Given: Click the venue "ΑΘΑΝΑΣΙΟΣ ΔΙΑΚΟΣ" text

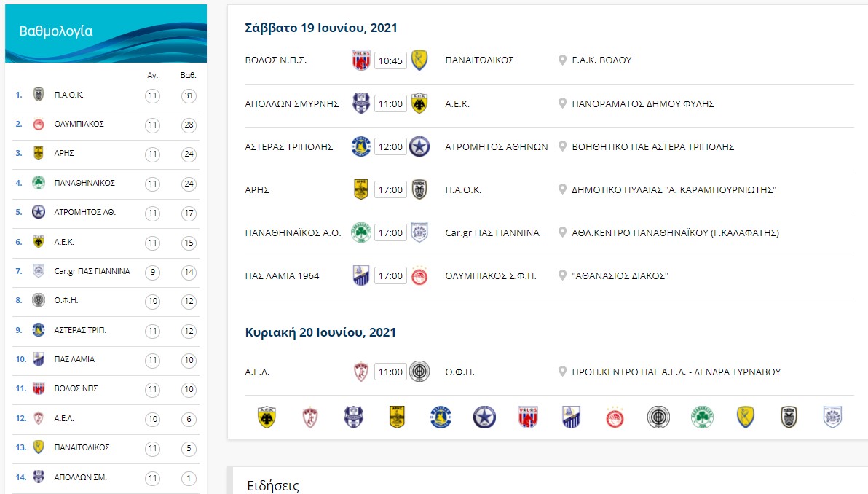Looking at the screenshot, I should tap(620, 276).
